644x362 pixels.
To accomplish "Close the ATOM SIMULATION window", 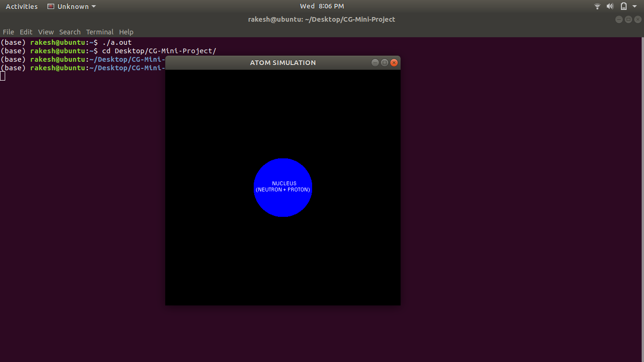I will point(394,63).
